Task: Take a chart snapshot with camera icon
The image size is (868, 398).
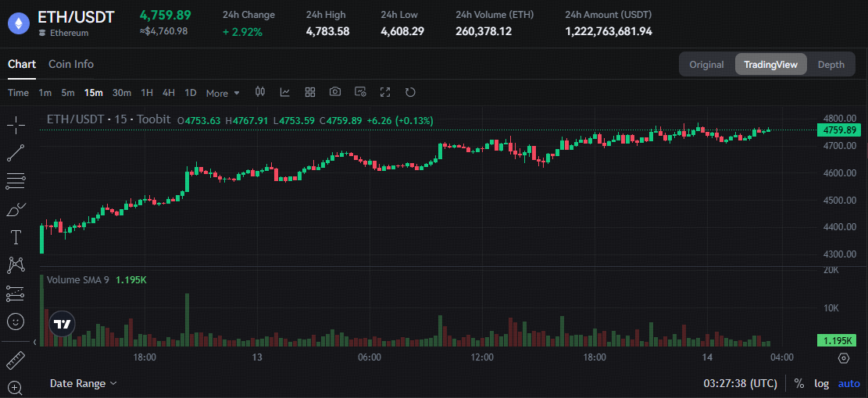Action: click(x=335, y=92)
